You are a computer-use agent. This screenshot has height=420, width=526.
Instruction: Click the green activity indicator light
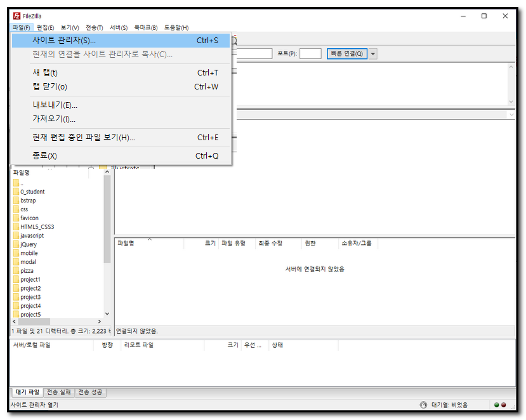496,405
